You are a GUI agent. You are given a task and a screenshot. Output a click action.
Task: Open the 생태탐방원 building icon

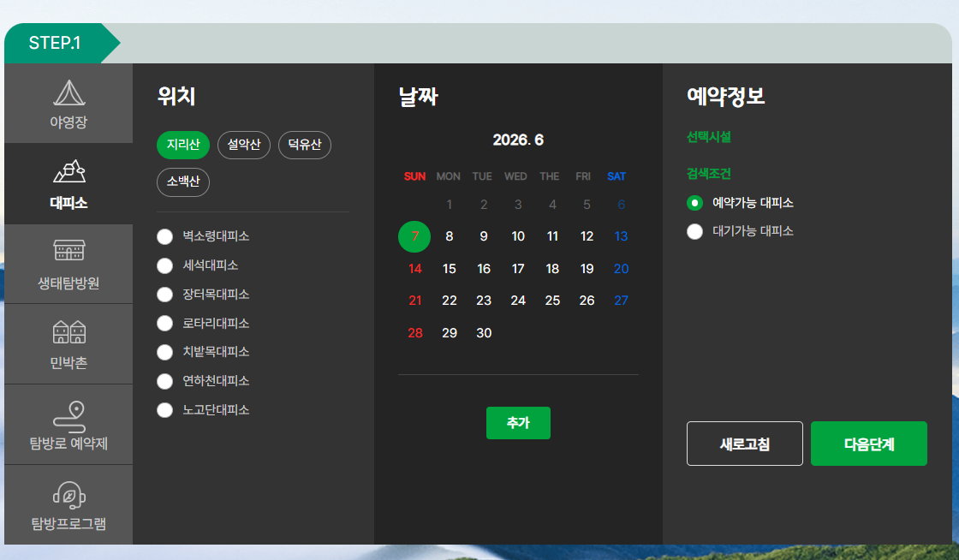pyautogui.click(x=69, y=250)
